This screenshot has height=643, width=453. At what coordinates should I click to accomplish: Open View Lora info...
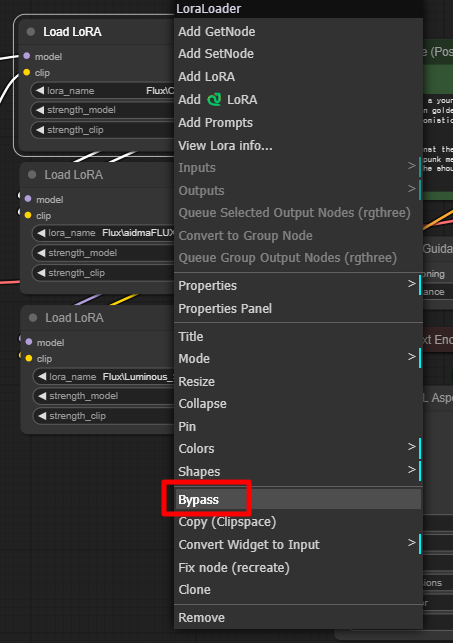click(298, 146)
